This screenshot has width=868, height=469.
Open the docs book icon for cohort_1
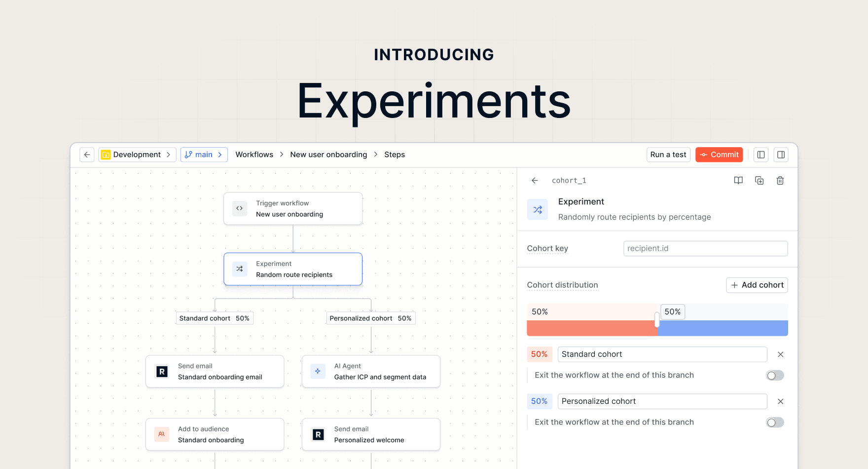(x=738, y=181)
